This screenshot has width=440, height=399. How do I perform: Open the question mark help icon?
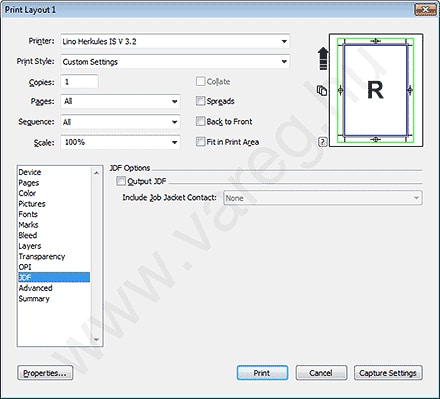322,142
